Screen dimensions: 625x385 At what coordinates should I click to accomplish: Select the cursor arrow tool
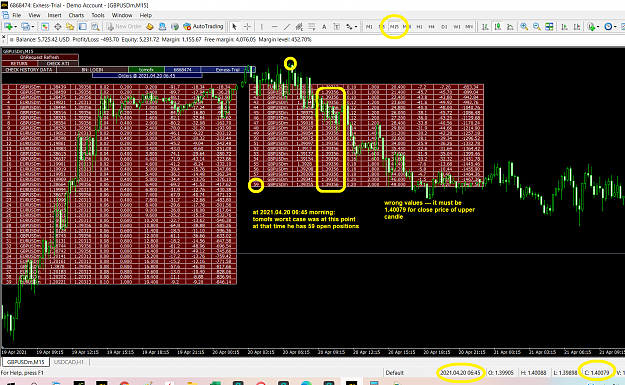pyautogui.click(x=234, y=26)
